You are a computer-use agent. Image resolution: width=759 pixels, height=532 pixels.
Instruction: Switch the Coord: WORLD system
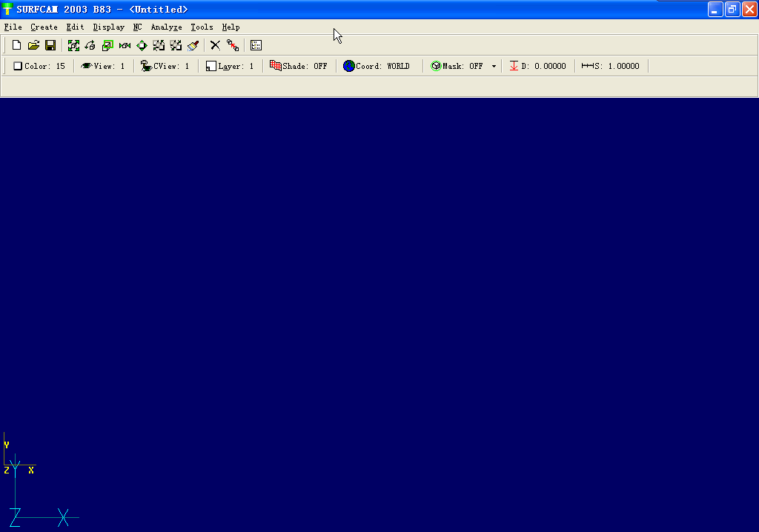pos(377,66)
